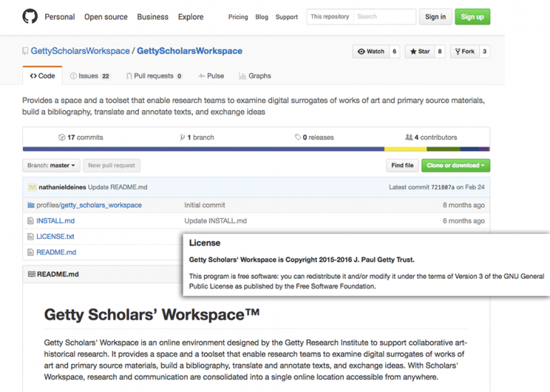Focus the Search input field
Screen dimensions: 550x392
[x=384, y=16]
